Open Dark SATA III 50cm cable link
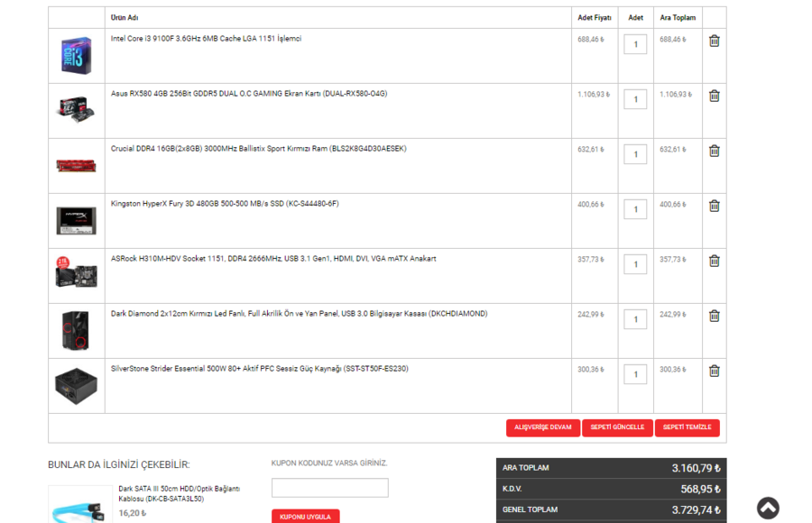 click(180, 494)
